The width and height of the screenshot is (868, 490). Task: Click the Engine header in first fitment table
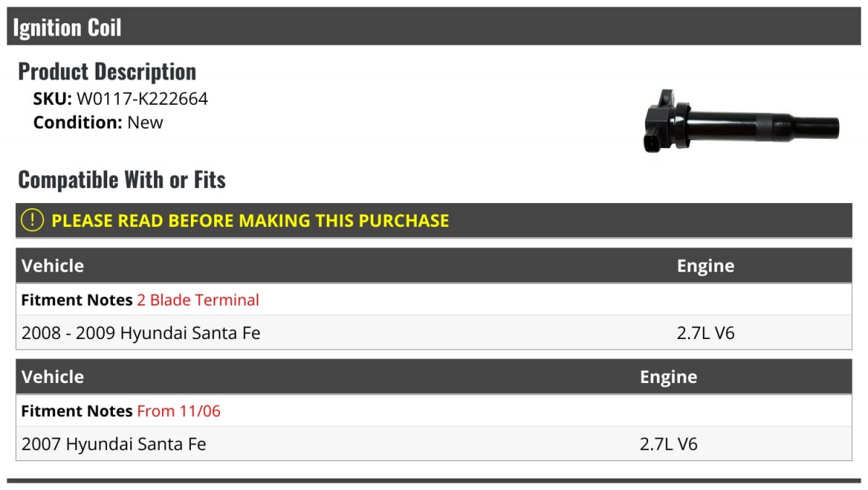click(705, 266)
